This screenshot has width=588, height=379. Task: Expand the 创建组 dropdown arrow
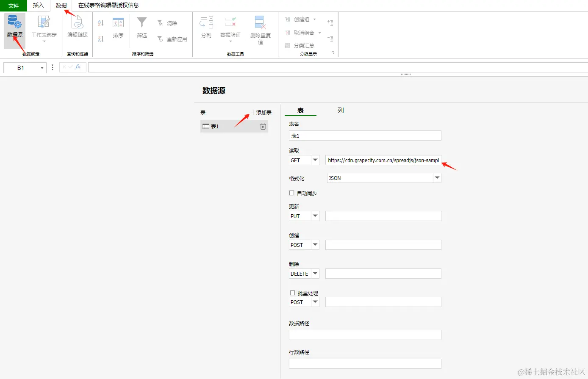315,19
